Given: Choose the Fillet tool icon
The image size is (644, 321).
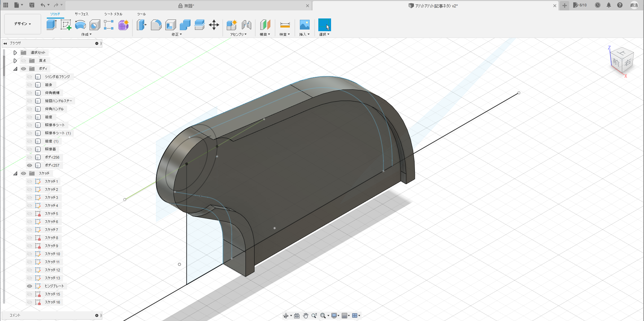Looking at the screenshot, I should [156, 25].
